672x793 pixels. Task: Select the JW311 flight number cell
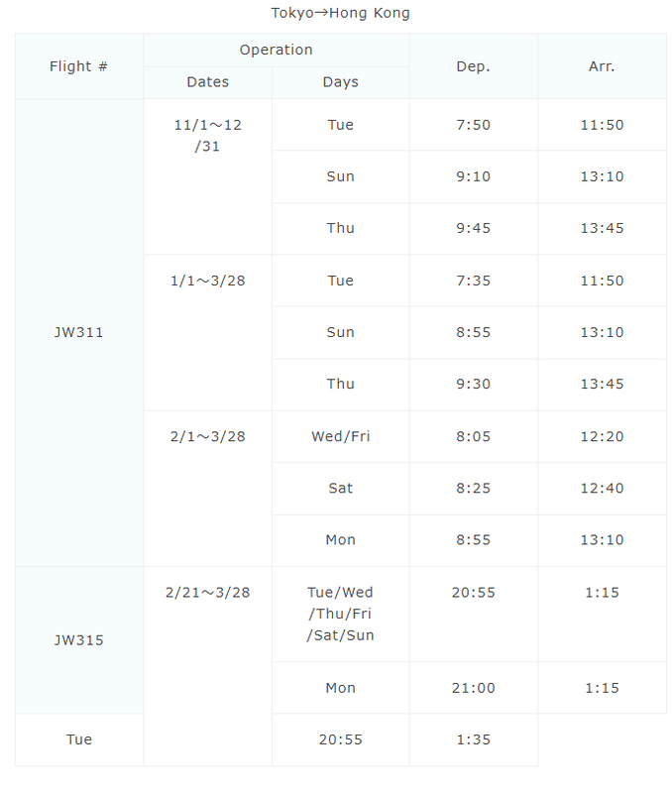tap(78, 332)
